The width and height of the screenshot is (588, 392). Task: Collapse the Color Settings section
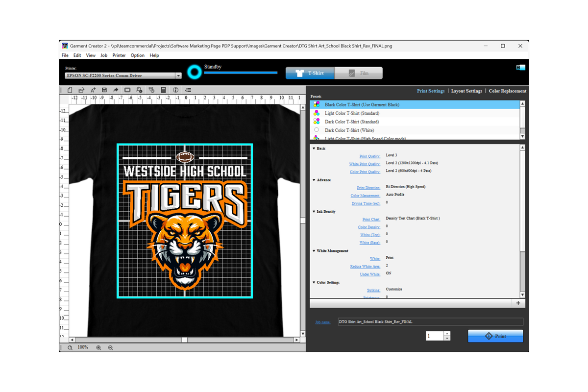click(314, 282)
